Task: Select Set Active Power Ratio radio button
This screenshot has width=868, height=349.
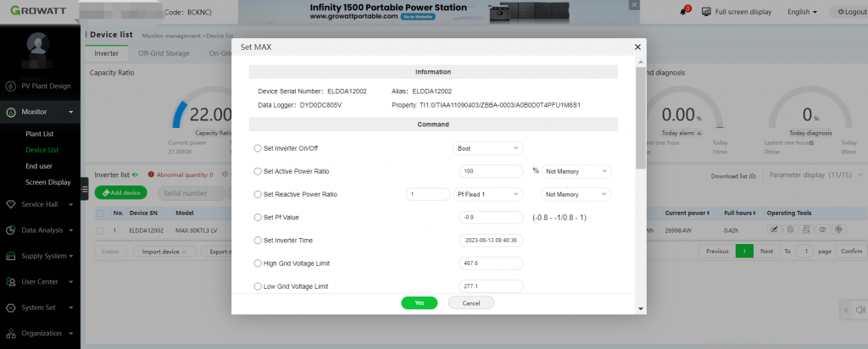Action: 258,171
